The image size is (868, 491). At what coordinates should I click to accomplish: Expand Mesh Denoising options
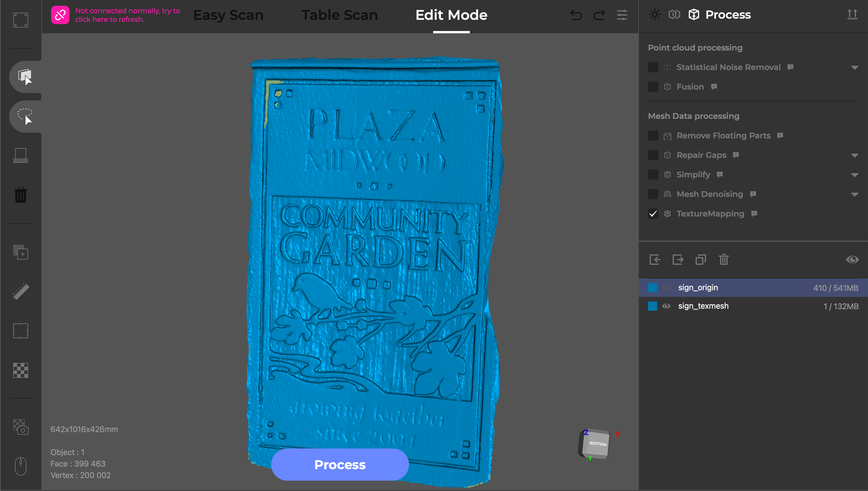(x=854, y=195)
